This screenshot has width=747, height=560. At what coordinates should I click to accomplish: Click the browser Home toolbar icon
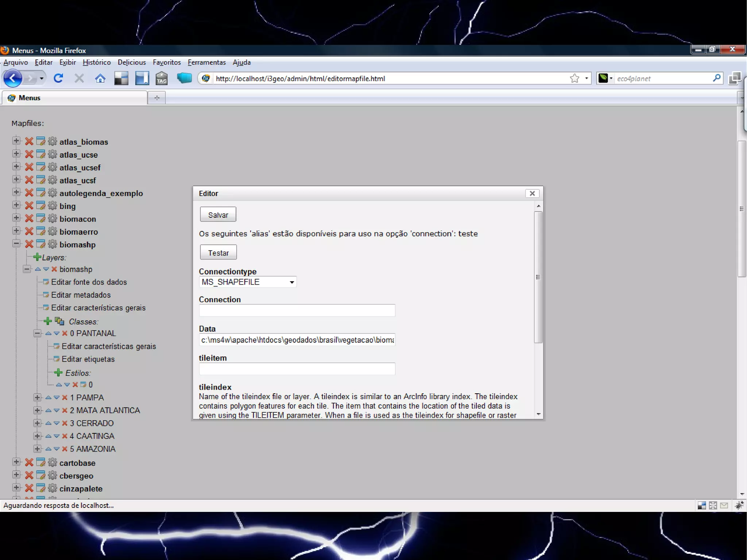pos(100,78)
